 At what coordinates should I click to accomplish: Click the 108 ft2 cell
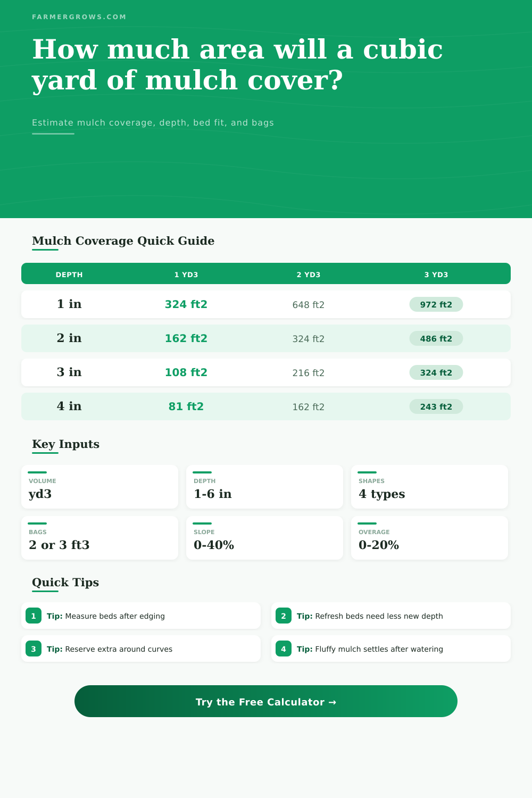[x=186, y=372]
